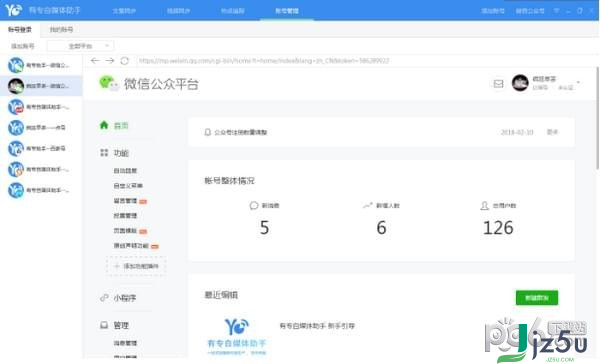Open 页面模板 under 功能
This screenshot has width=600, height=364.
click(125, 230)
